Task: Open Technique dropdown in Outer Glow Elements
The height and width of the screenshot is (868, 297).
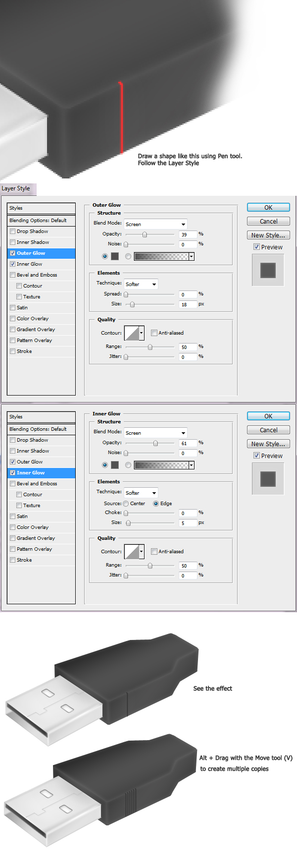Action: (141, 284)
